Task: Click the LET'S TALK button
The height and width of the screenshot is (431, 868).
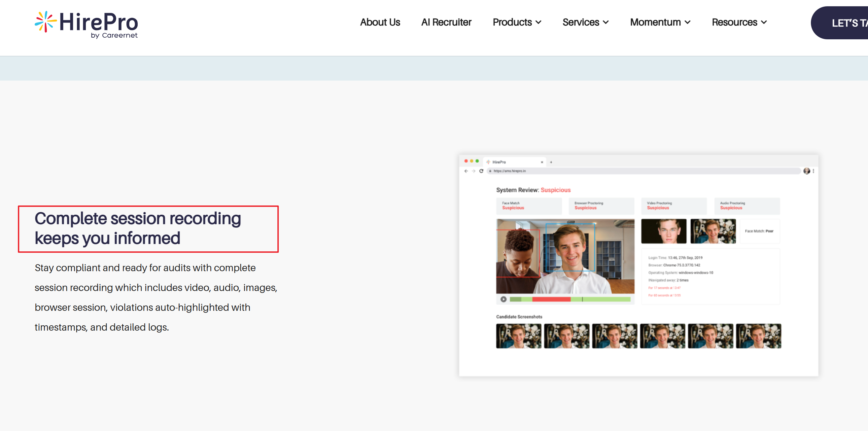Action: [x=840, y=23]
